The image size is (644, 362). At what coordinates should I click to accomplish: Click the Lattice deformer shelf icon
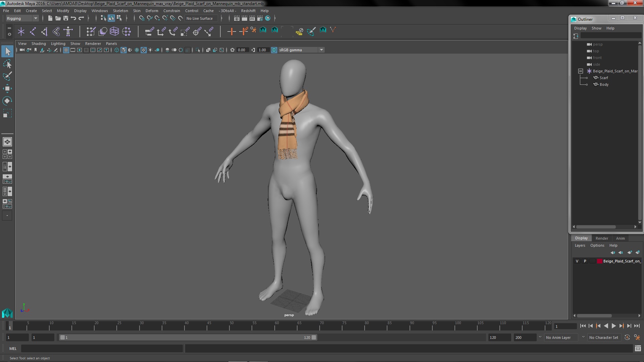tap(114, 32)
